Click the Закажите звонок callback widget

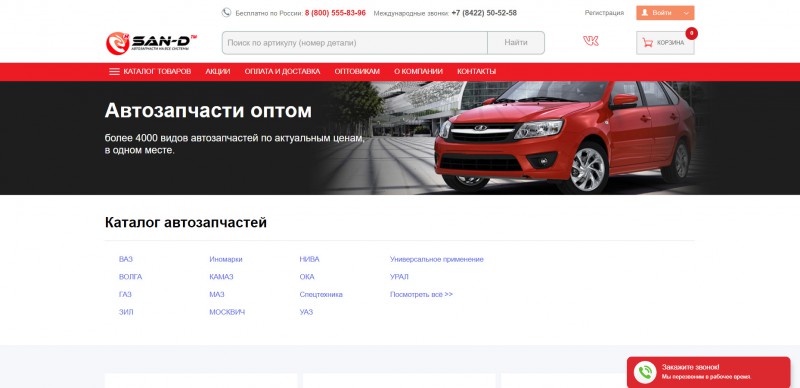click(x=709, y=372)
